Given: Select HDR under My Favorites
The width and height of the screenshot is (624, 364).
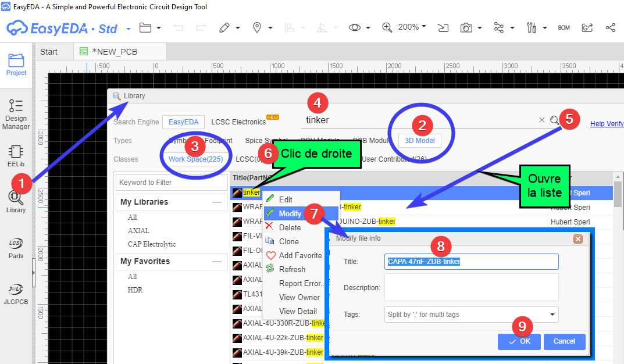Looking at the screenshot, I should pyautogui.click(x=135, y=290).
